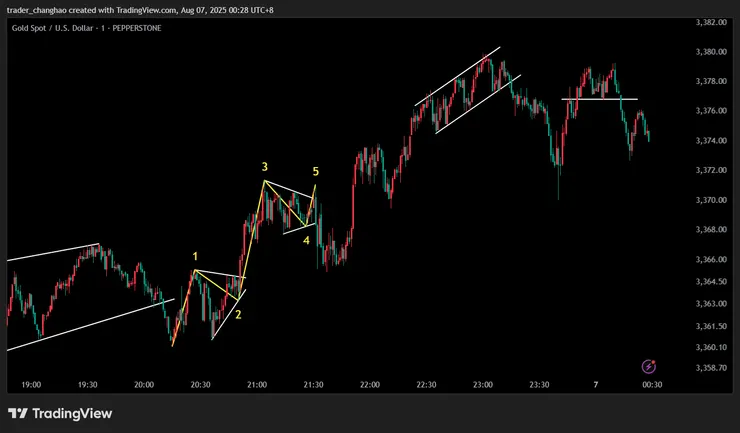Viewport: 740px width, 433px height.
Task: Click the 23:30 time axis label
Action: [539, 385]
